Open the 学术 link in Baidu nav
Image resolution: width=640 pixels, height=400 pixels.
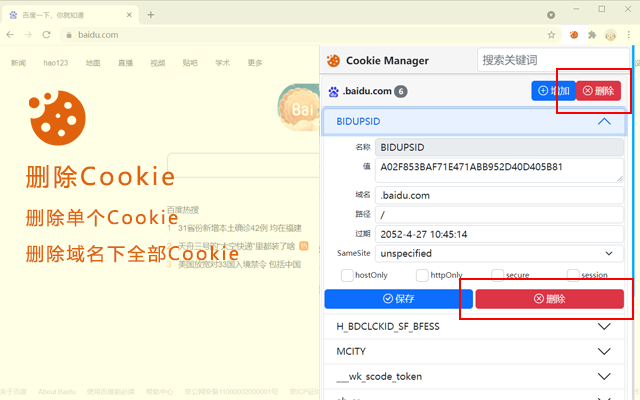222,63
